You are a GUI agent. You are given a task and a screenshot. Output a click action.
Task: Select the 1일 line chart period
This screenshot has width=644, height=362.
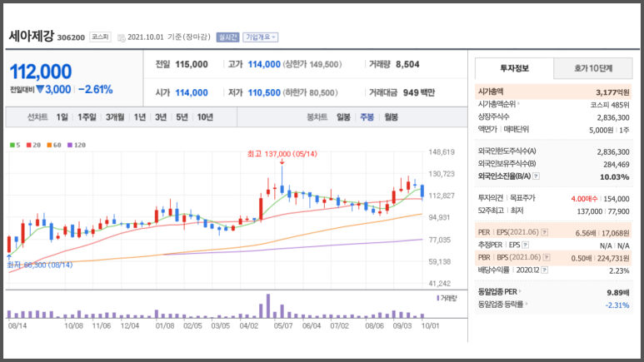pyautogui.click(x=62, y=117)
